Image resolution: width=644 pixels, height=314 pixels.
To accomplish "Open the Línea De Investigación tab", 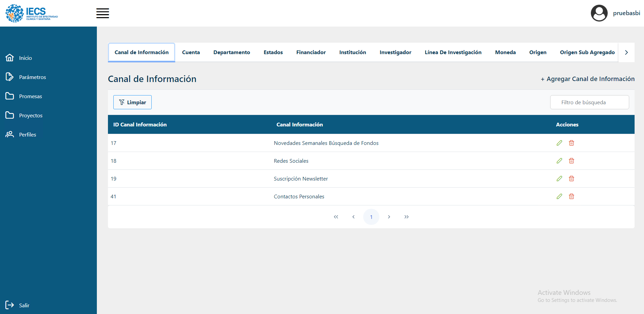I will point(453,52).
